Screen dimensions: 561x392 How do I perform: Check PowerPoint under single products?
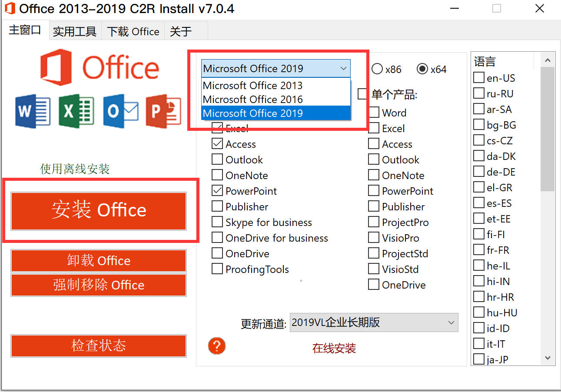point(374,191)
